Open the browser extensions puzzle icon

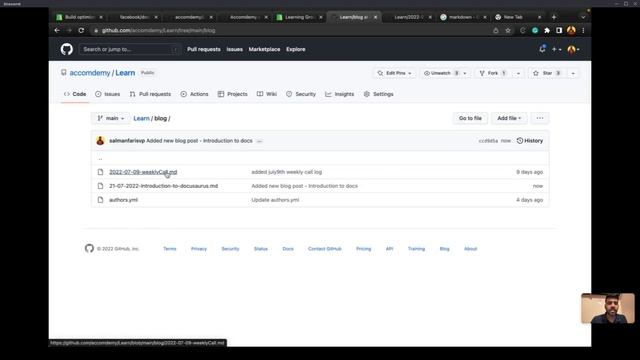(x=547, y=30)
